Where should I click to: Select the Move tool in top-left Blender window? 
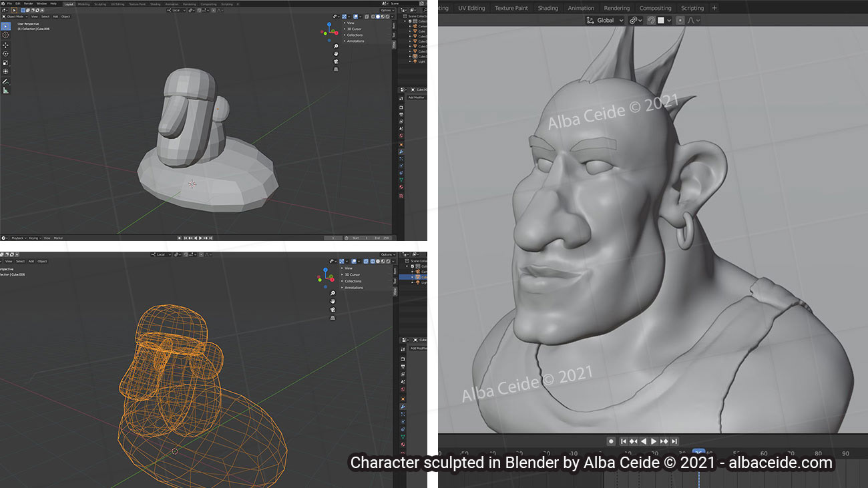(5, 45)
